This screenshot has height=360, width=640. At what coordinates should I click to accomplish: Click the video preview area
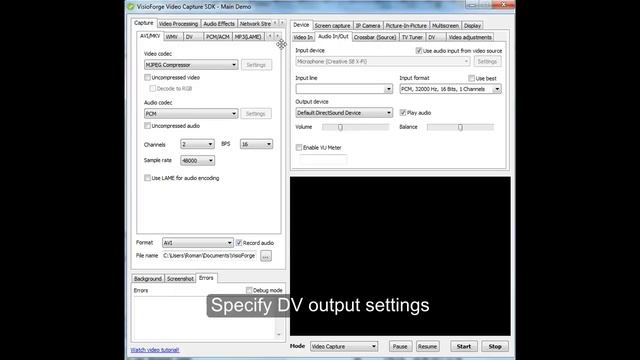click(x=400, y=256)
